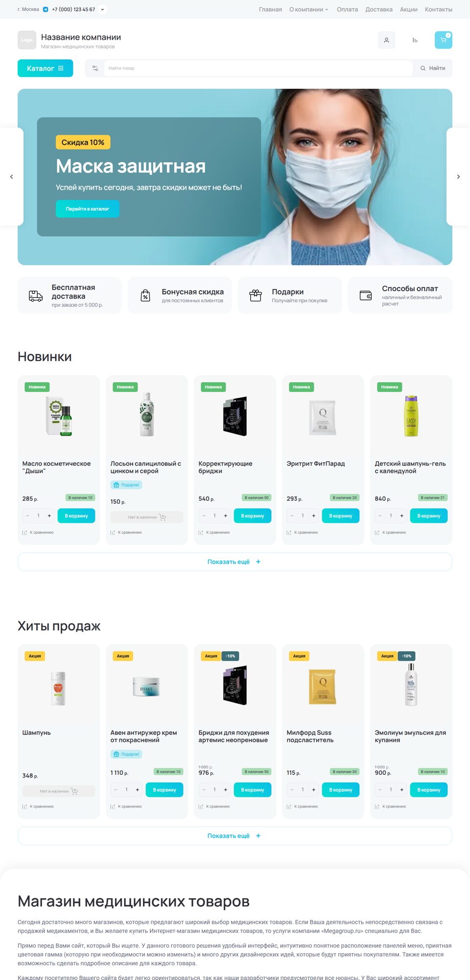Open the Каталог dropdown button

(x=46, y=68)
